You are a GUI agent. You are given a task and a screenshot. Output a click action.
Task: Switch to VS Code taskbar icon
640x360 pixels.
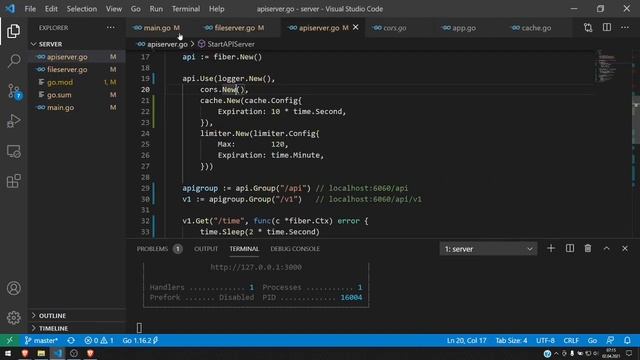58,353
